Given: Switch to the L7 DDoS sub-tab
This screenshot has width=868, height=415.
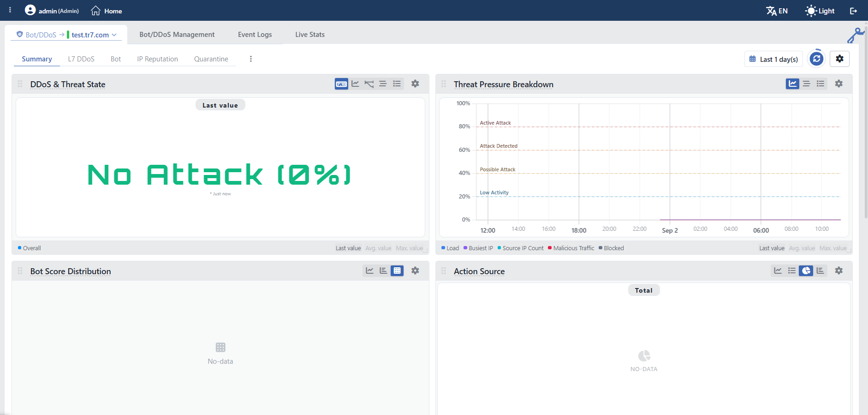Looking at the screenshot, I should click(x=81, y=59).
